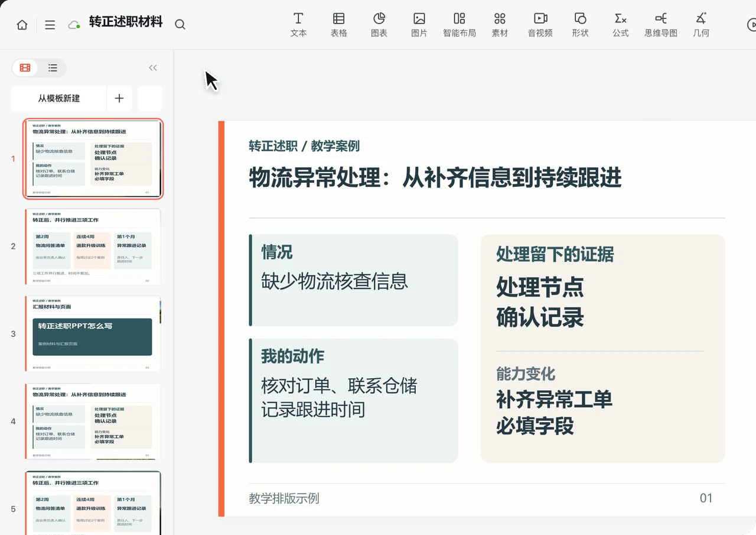
Task: Switch to outline list view
Action: tap(53, 68)
